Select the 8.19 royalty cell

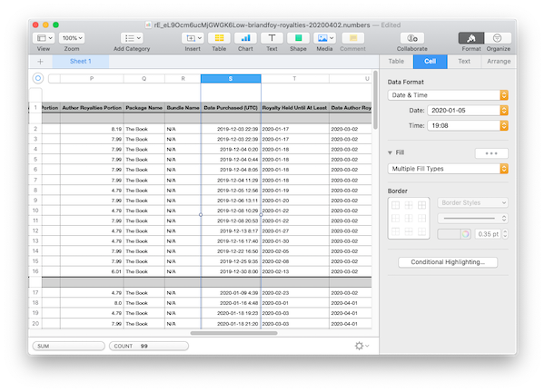pyautogui.click(x=92, y=129)
